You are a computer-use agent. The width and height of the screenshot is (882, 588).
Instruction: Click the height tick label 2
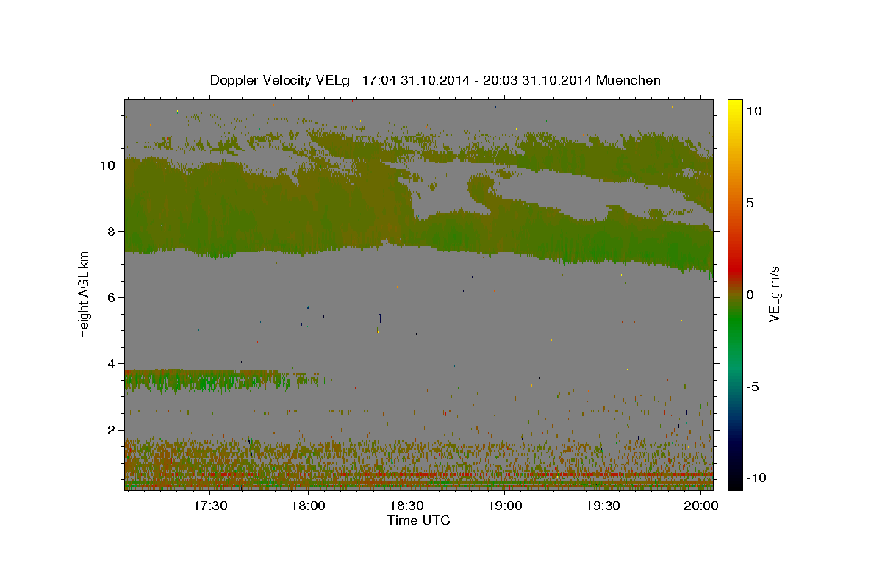click(x=112, y=430)
